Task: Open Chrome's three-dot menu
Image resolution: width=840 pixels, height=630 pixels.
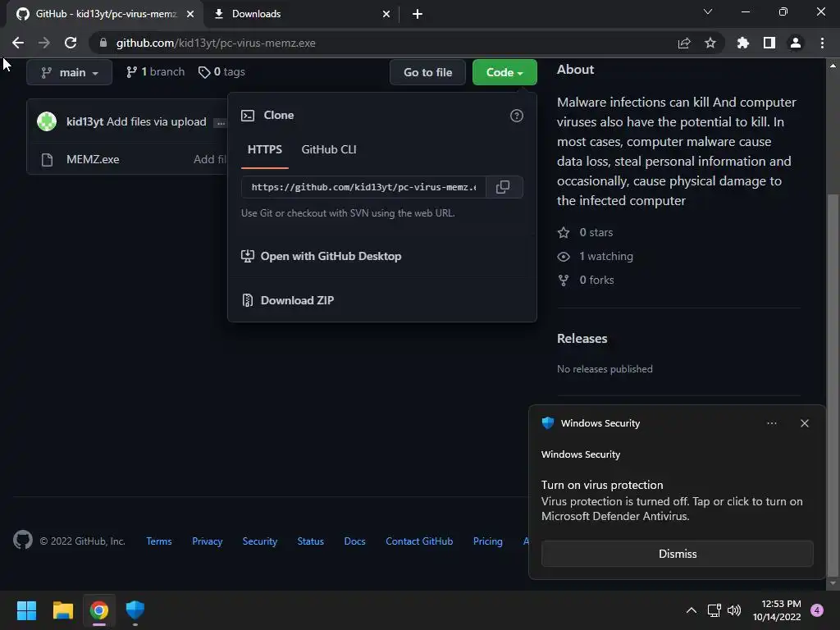Action: (x=822, y=43)
